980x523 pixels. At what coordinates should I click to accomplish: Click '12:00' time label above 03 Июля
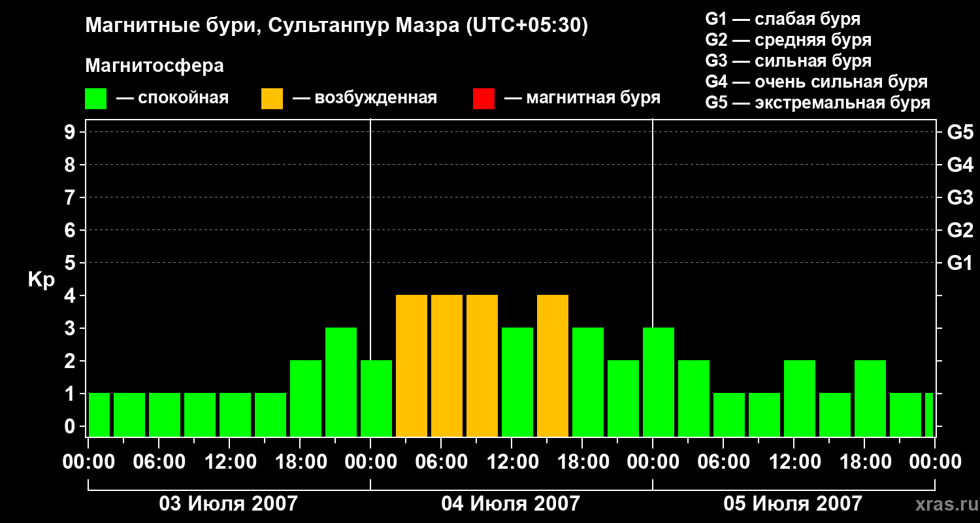229,462
